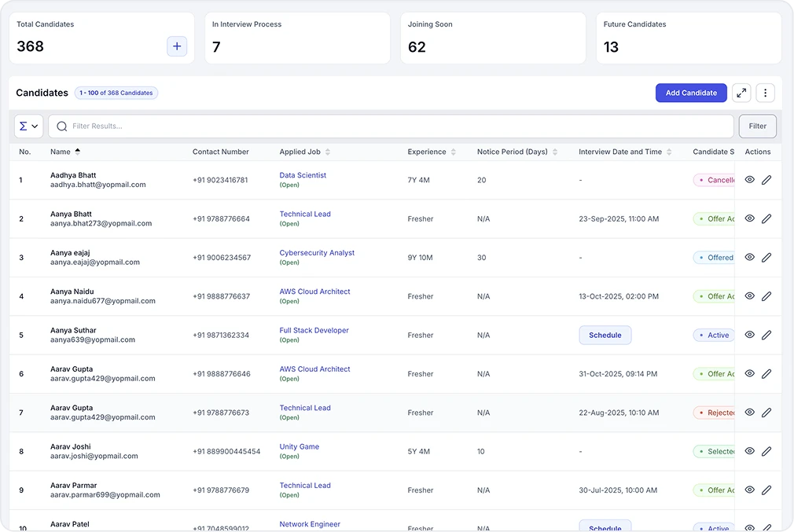View Aanya Naidu's candidate details

click(x=749, y=296)
